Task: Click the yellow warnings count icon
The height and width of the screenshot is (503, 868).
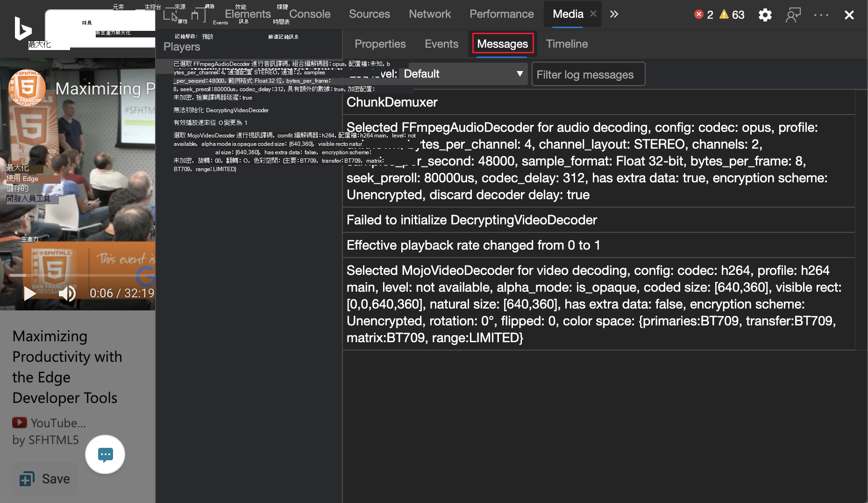Action: 724,14
